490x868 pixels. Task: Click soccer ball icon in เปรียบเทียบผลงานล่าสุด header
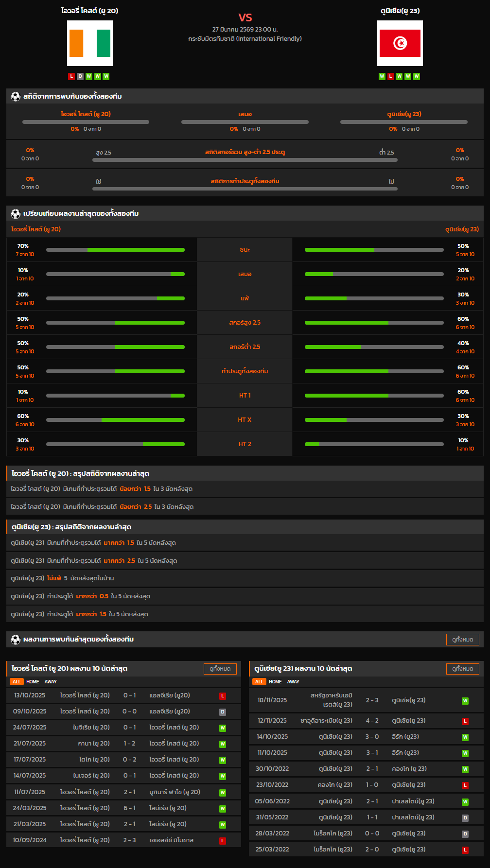point(16,214)
